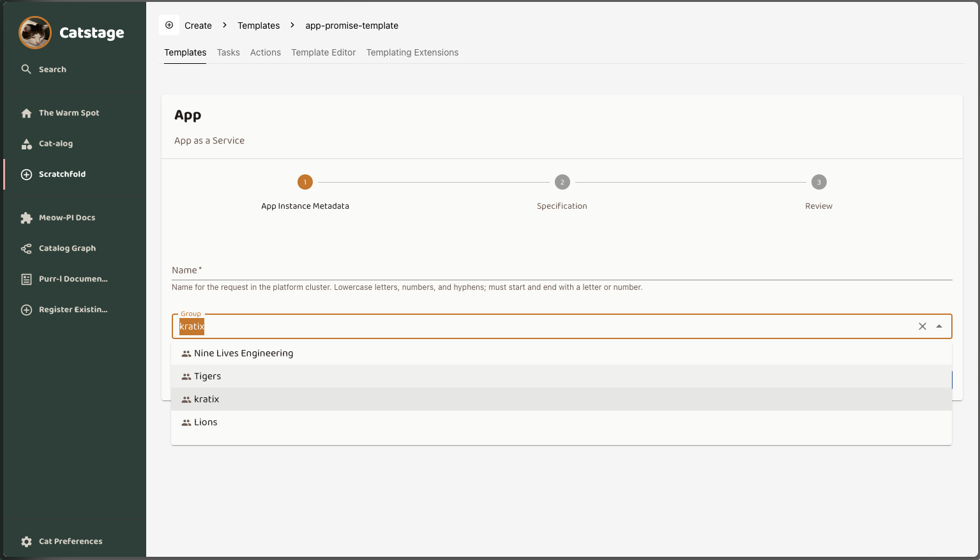The image size is (980, 560).
Task: Click the Cat Preferences gear icon
Action: point(26,541)
